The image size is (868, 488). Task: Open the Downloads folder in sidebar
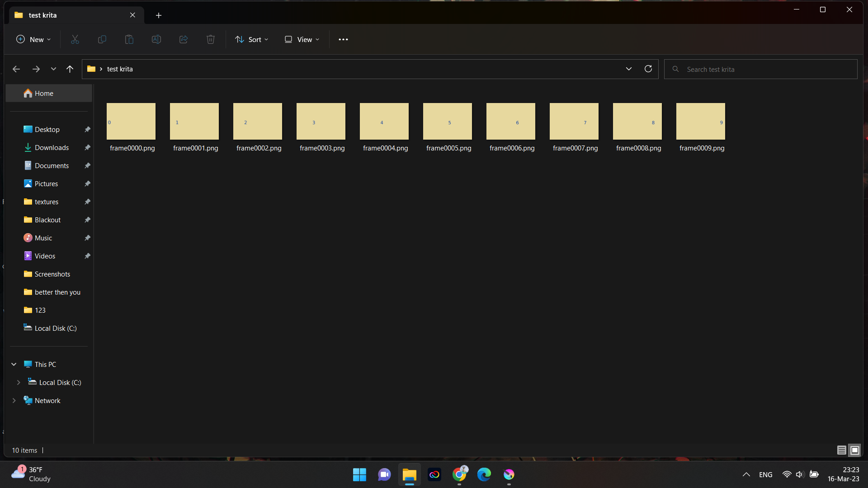[52, 147]
